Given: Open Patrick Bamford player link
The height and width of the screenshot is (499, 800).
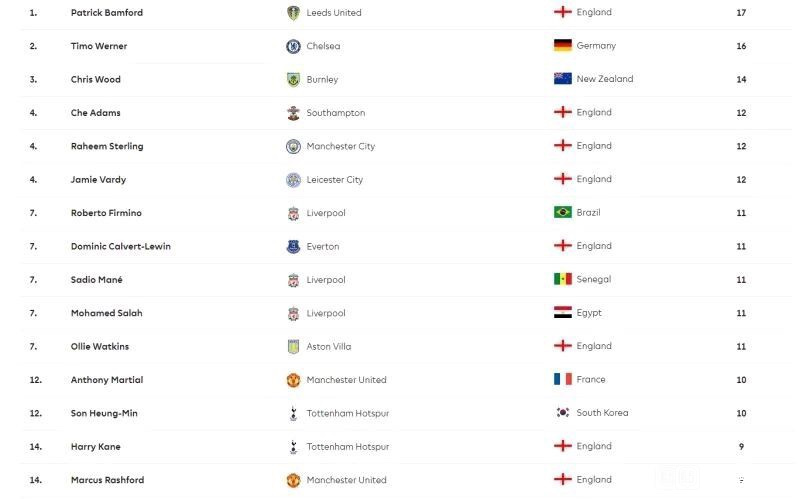Looking at the screenshot, I should tap(107, 13).
